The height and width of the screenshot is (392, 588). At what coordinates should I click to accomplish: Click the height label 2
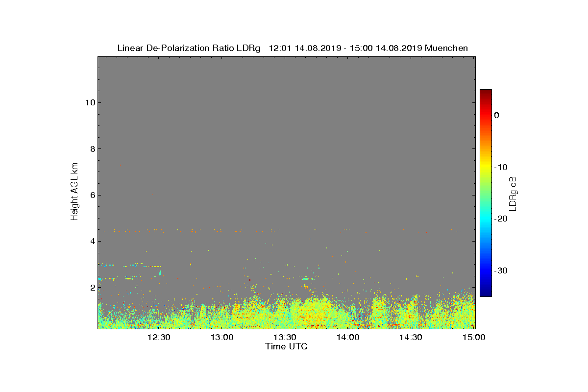point(92,287)
